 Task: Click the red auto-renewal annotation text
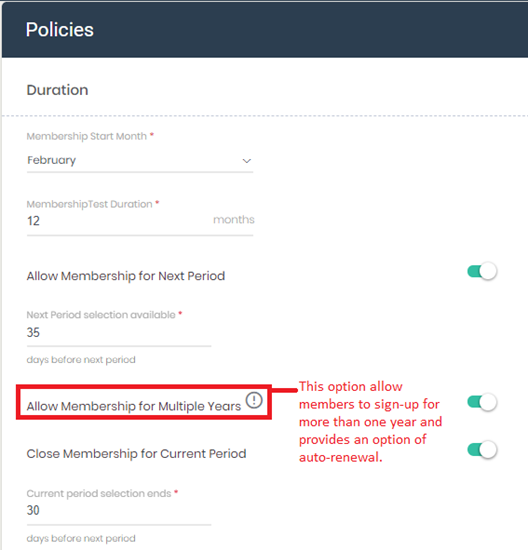point(370,422)
